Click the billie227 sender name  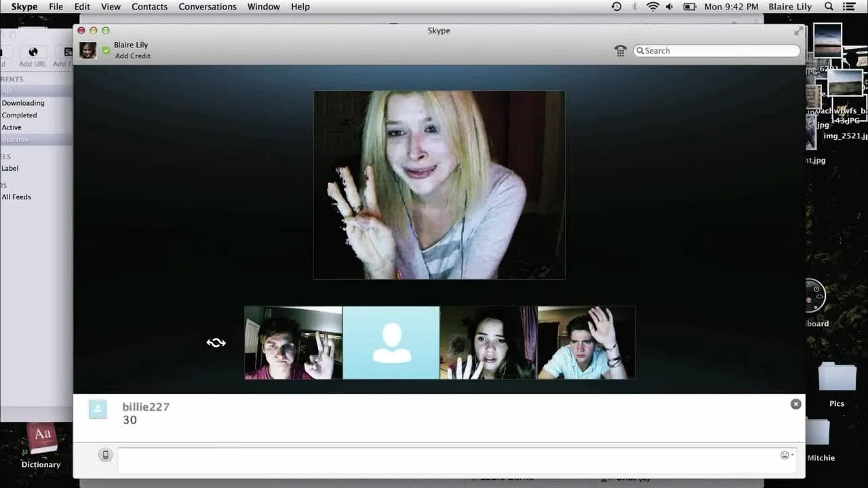[146, 407]
